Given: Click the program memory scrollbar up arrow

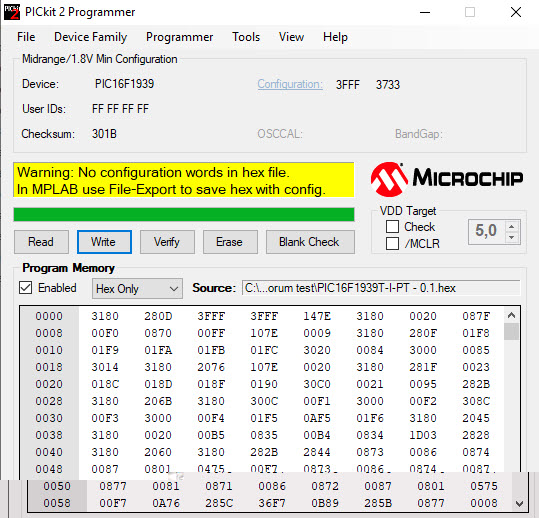Looking at the screenshot, I should click(512, 315).
